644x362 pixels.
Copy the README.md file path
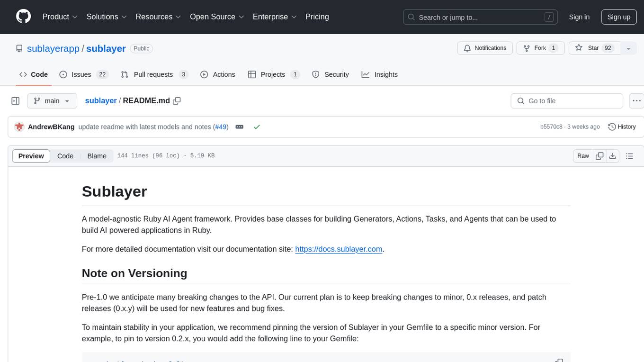[177, 101]
